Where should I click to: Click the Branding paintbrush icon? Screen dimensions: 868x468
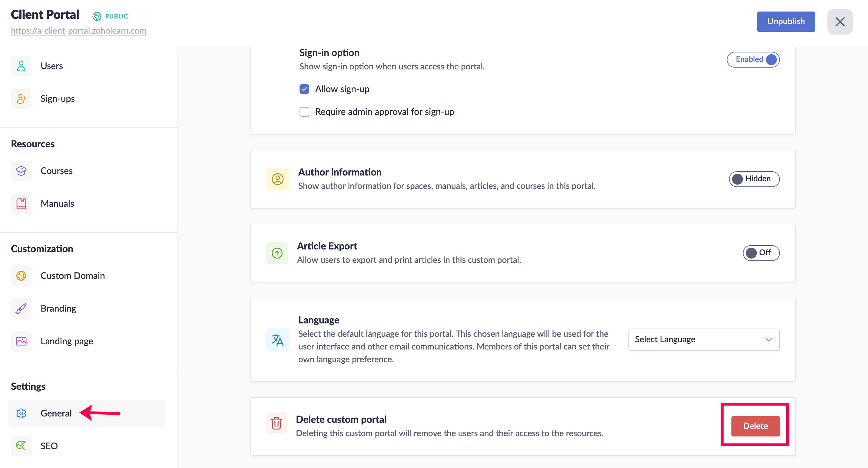tap(21, 308)
